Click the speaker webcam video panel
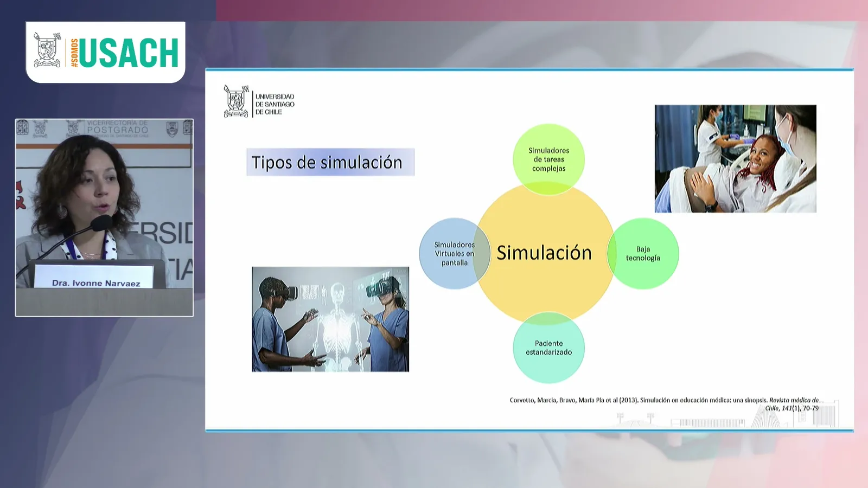The image size is (868, 488). (104, 217)
